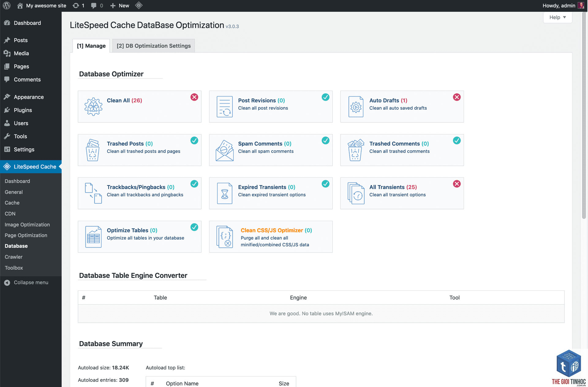Click the Post Revisions document icon
The height and width of the screenshot is (387, 588).
click(225, 106)
